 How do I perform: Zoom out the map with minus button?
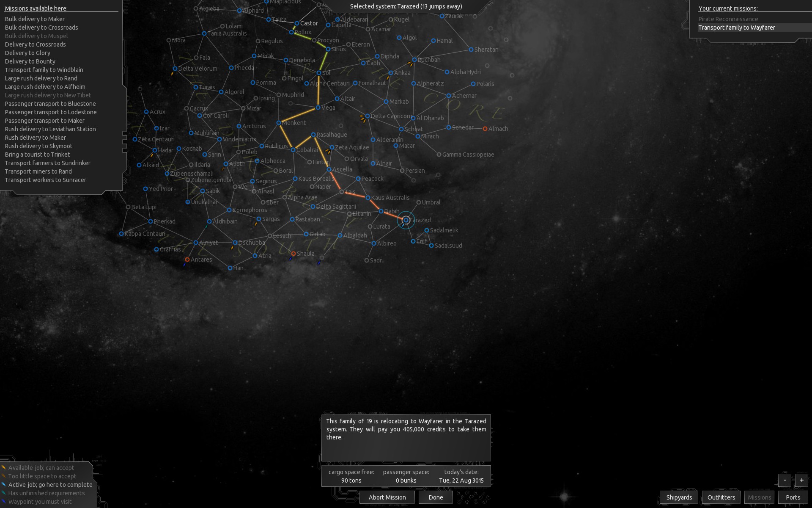[x=785, y=480]
